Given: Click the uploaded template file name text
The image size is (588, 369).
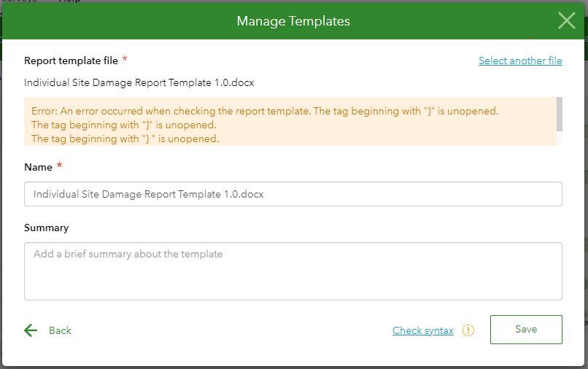Looking at the screenshot, I should pos(139,82).
